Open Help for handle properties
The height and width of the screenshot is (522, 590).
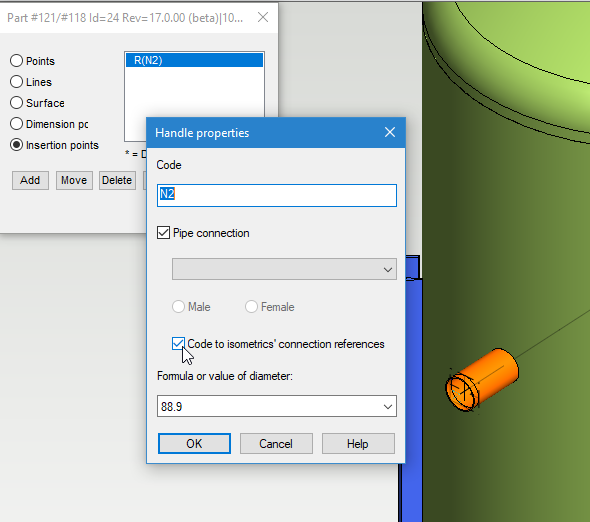[x=358, y=444]
